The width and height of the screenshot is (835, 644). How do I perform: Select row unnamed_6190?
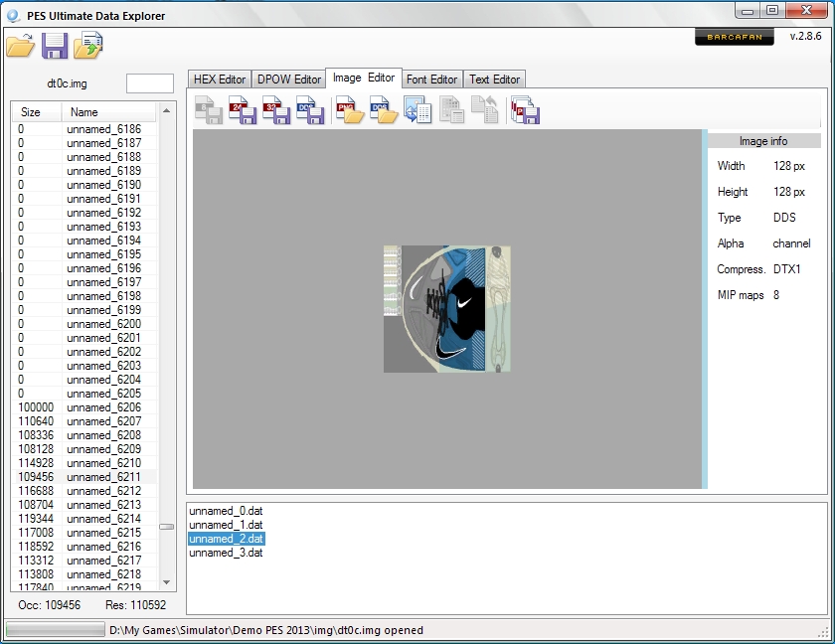coord(84,185)
